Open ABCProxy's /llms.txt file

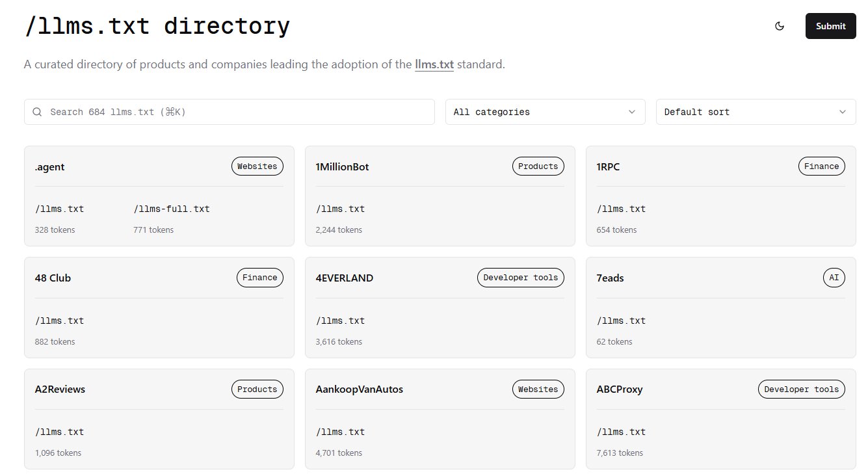(621, 432)
